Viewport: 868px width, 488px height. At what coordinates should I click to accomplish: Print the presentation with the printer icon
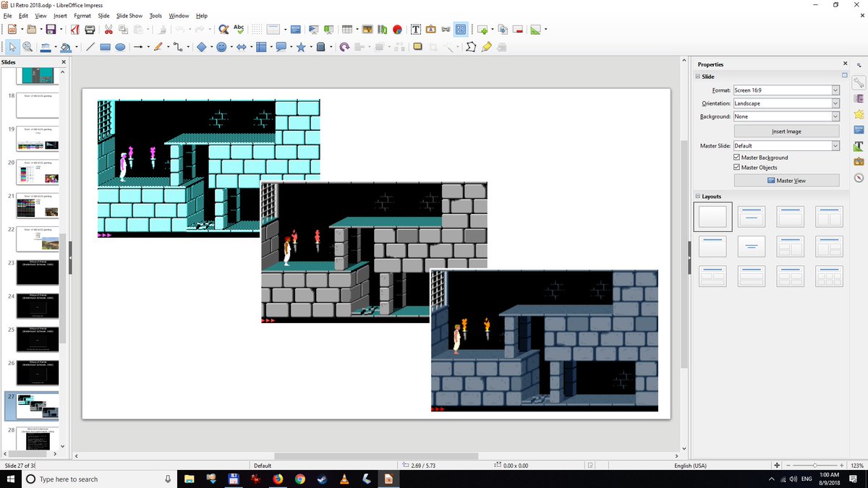click(90, 30)
